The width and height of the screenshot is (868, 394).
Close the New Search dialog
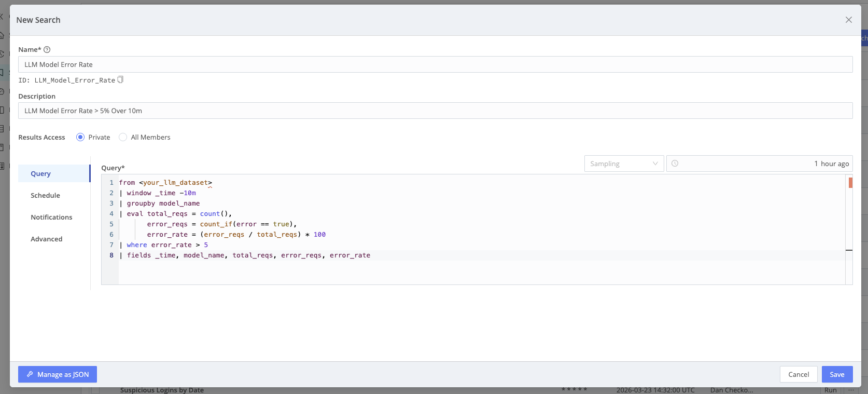(x=848, y=20)
